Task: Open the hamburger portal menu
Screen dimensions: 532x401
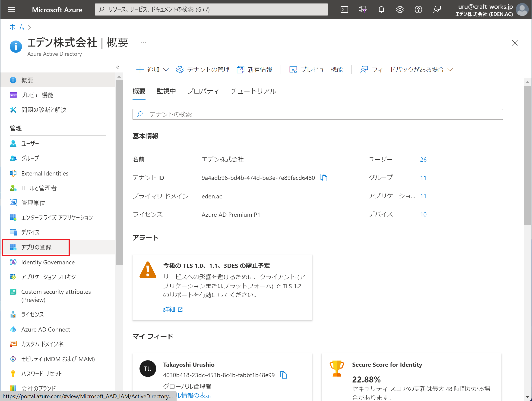Action: point(12,10)
